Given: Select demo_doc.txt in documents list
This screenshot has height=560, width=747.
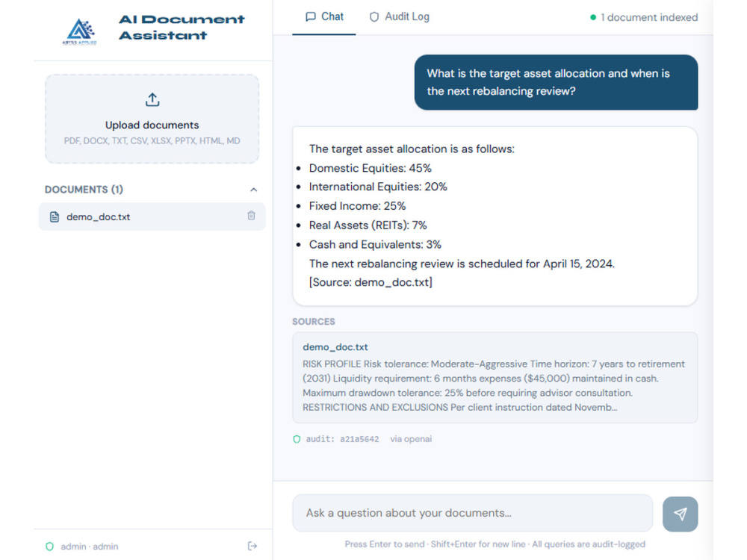Looking at the screenshot, I should [x=152, y=217].
